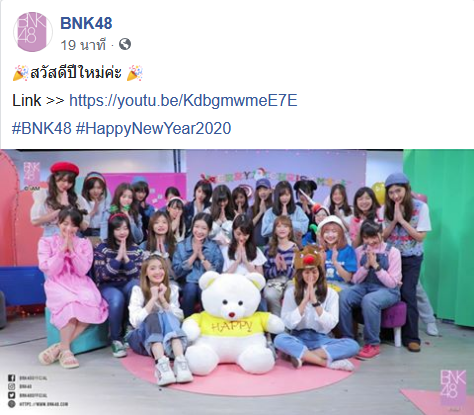Open the BNK48 round profile picture

(33, 32)
